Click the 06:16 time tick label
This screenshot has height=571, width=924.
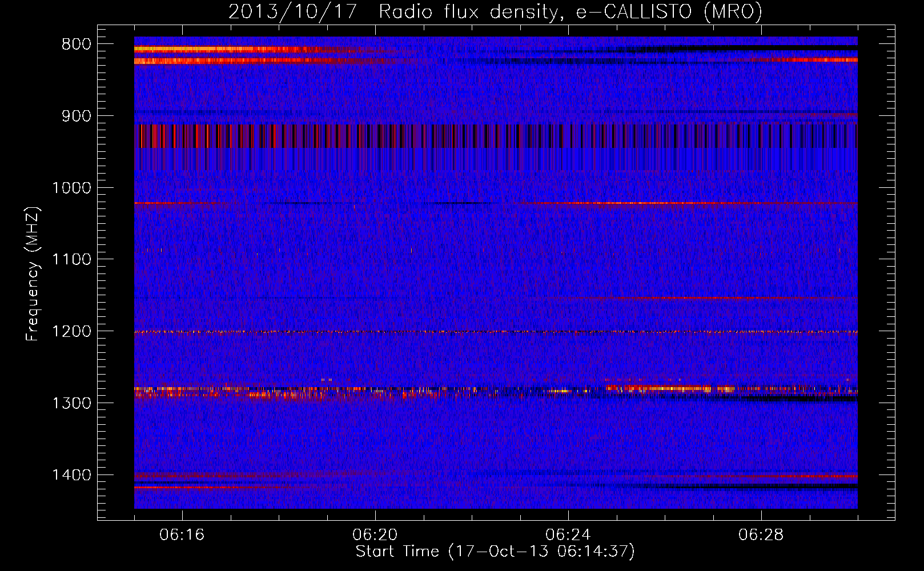click(182, 535)
